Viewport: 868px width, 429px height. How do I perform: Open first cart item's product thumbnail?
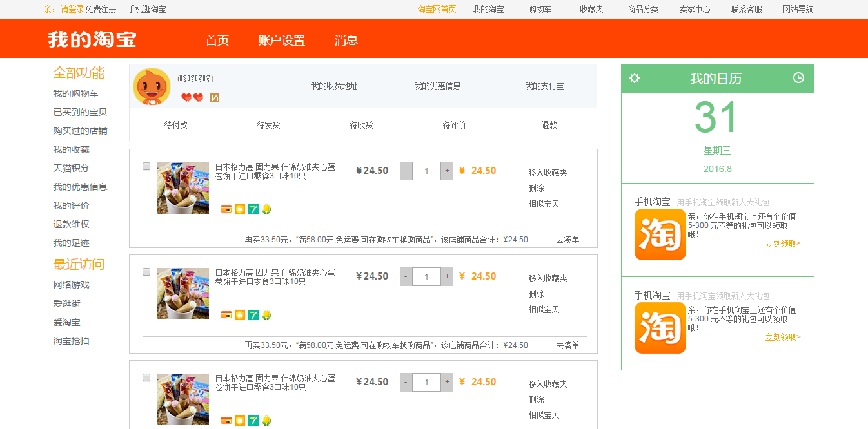(183, 188)
